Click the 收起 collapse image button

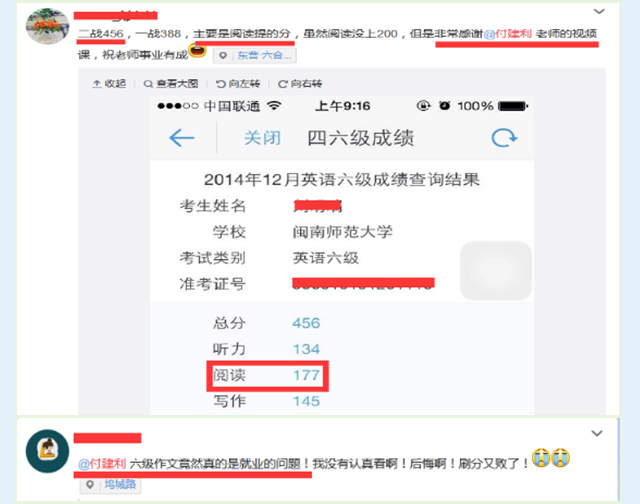point(109,84)
